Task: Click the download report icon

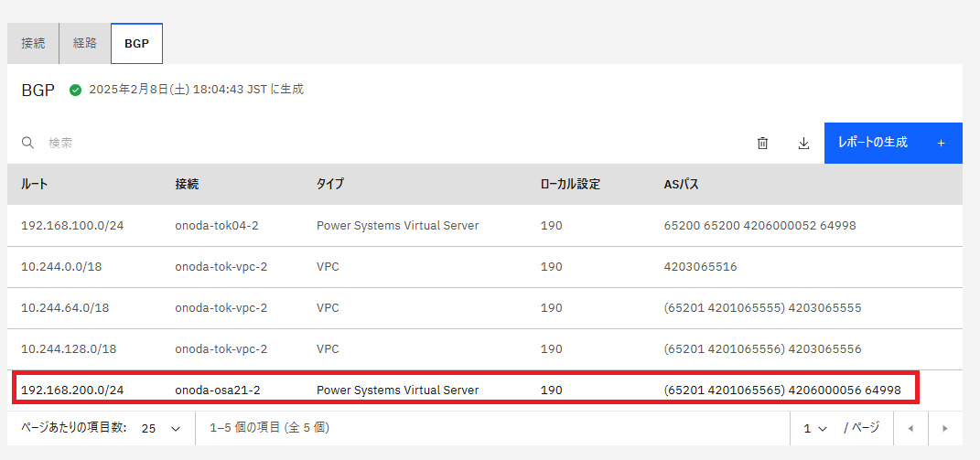Action: pyautogui.click(x=803, y=144)
